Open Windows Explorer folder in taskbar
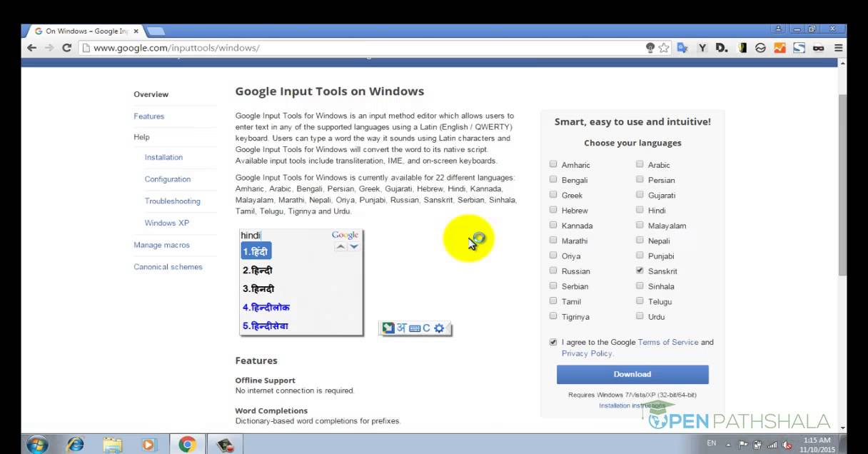The image size is (868, 454). (x=112, y=445)
